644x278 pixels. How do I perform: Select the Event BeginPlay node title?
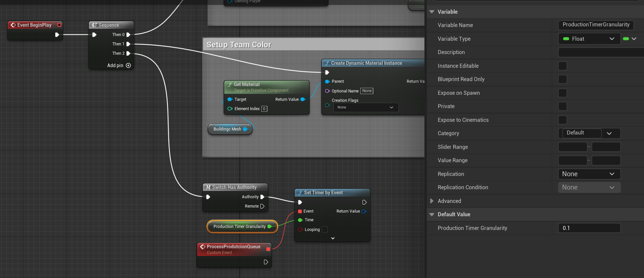tap(34, 25)
